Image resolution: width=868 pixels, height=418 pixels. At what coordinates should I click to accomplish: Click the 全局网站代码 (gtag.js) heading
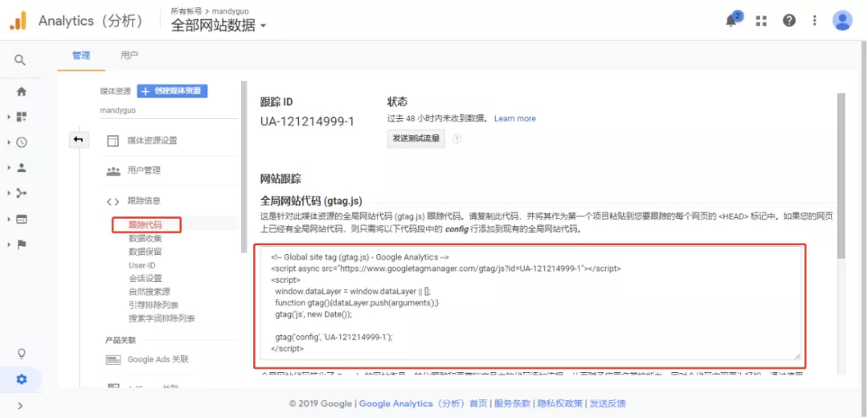pos(311,200)
